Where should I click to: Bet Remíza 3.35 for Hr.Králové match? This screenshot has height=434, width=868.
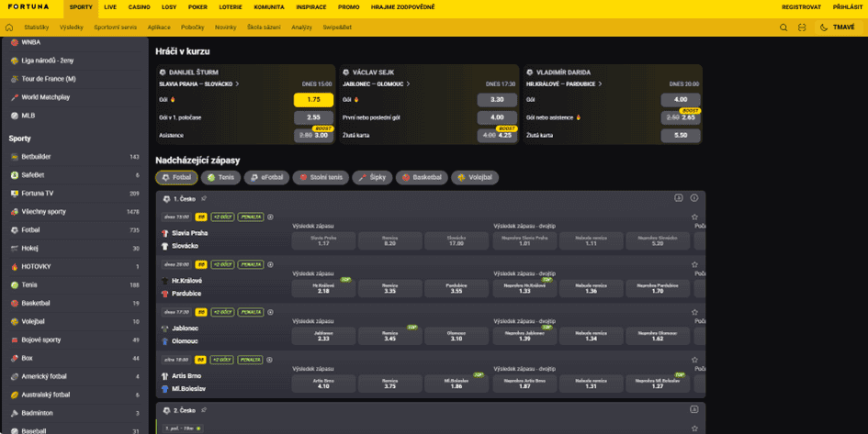click(x=389, y=288)
